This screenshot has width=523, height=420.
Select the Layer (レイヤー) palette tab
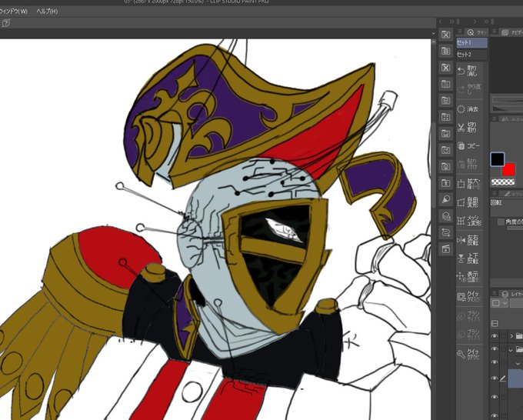click(511, 294)
